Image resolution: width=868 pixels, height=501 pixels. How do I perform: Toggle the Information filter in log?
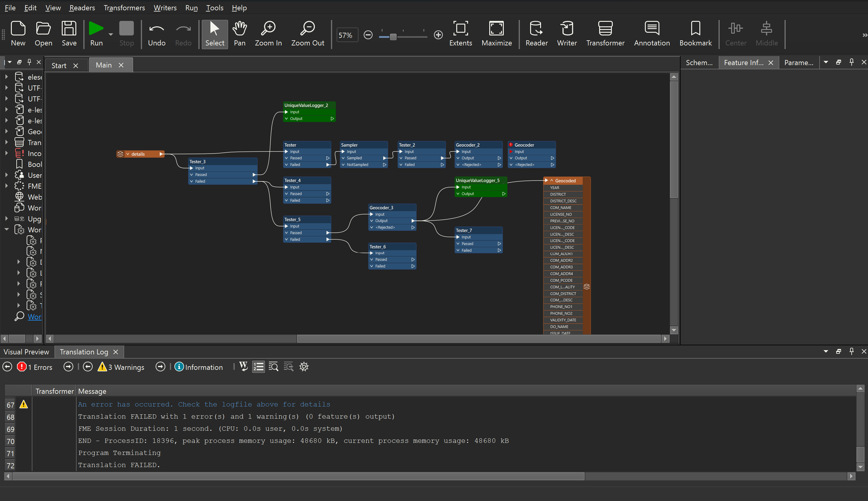pos(199,367)
